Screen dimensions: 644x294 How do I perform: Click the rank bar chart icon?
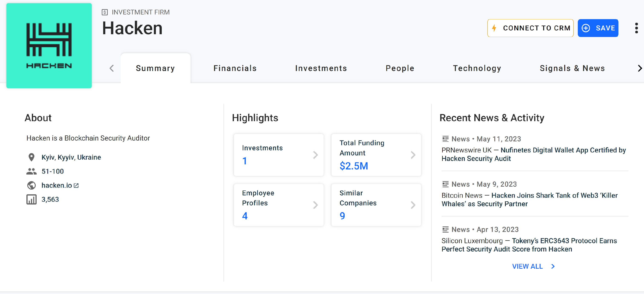pos(32,199)
